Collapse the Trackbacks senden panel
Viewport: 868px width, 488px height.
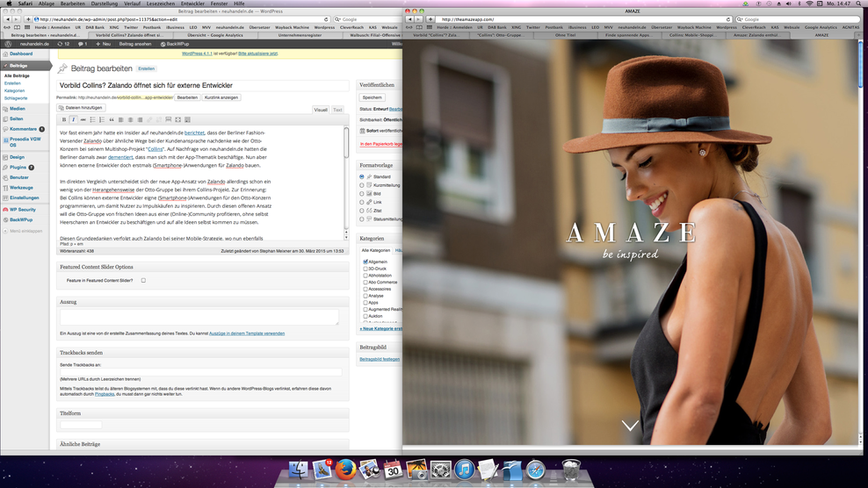point(203,353)
